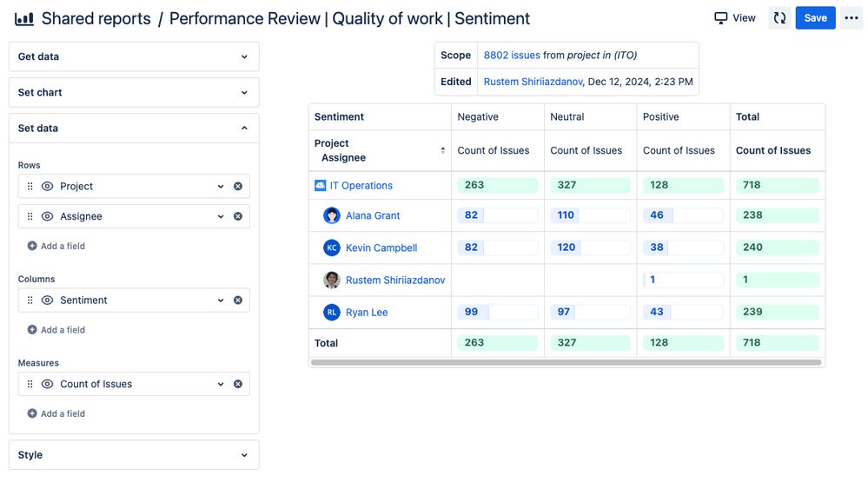Sort by the Project Assignee sort arrows
868x482 pixels.
pyautogui.click(x=443, y=150)
